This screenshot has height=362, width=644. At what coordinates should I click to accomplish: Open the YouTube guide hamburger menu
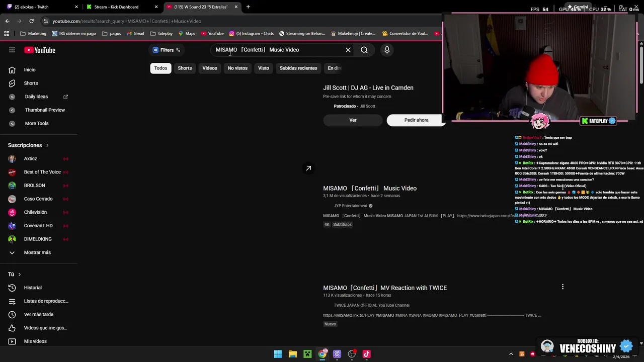12,50
